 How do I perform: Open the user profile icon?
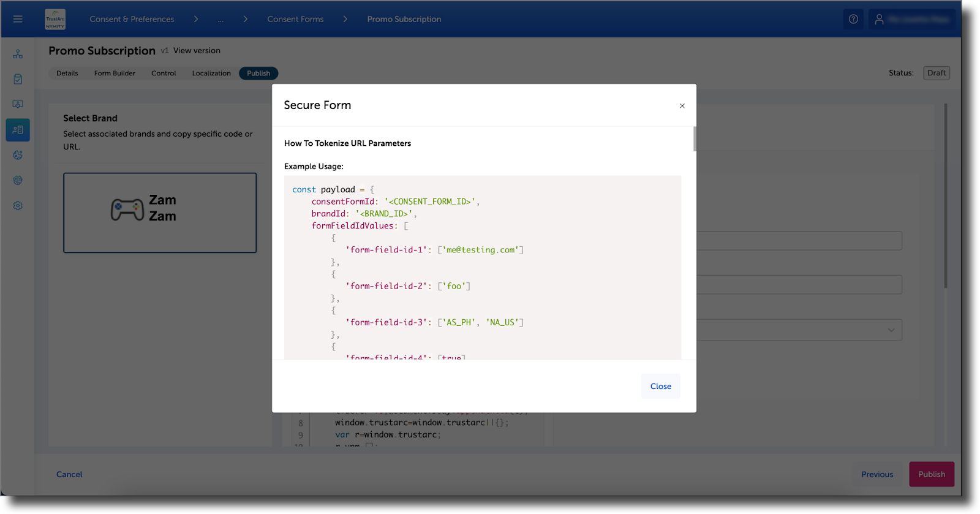tap(879, 19)
